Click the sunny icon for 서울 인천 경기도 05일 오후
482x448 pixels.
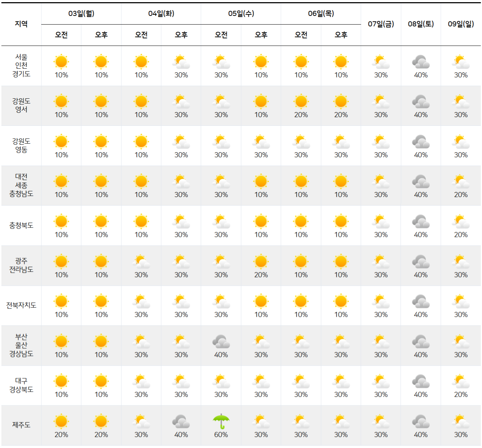pyautogui.click(x=261, y=62)
